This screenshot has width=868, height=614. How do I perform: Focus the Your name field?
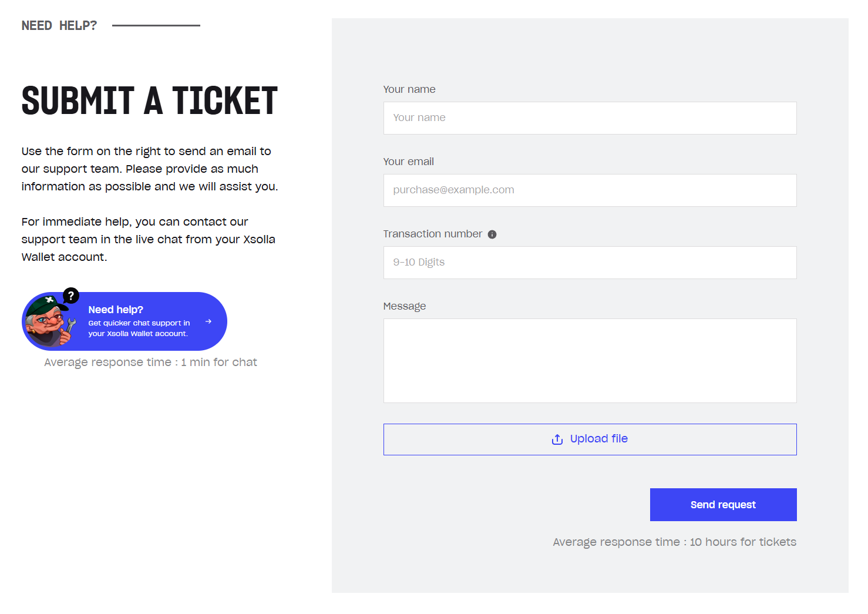(590, 118)
